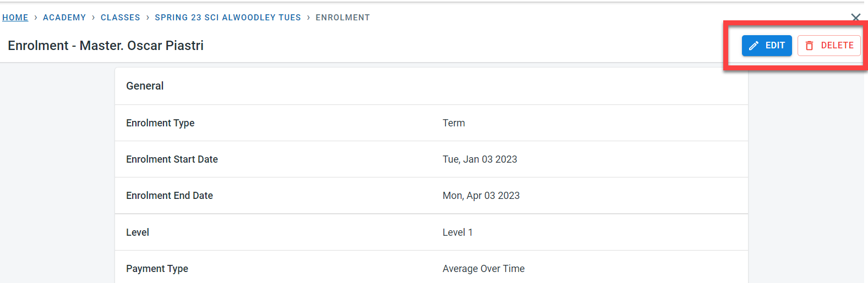Click the Average Over Time payment value

(483, 269)
